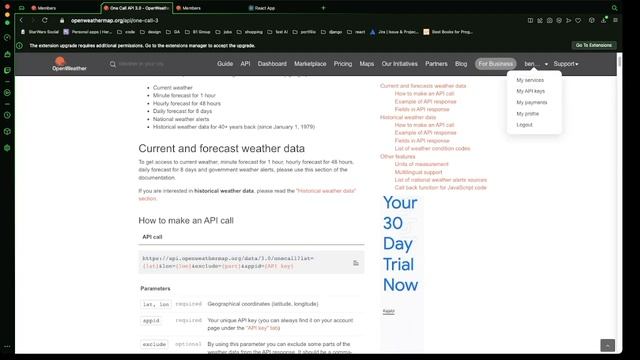Select 'My API keys' in account menu
Screen dimensions: 640x360
pyautogui.click(x=531, y=91)
